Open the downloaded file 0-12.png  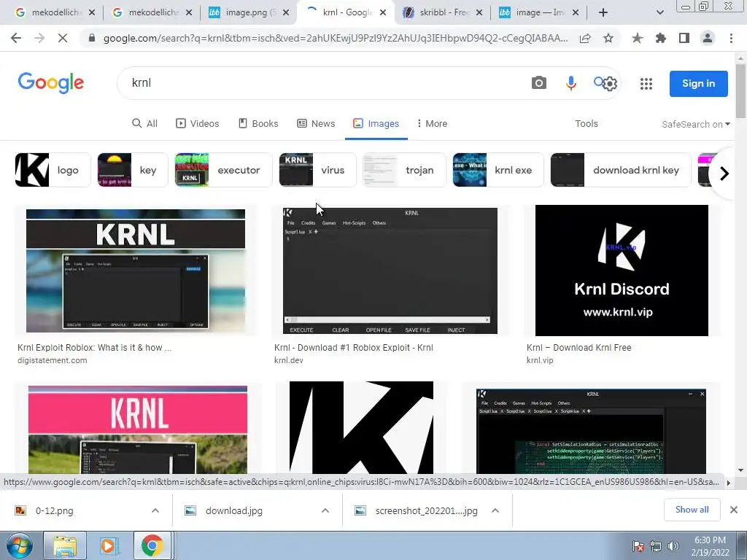tap(55, 510)
